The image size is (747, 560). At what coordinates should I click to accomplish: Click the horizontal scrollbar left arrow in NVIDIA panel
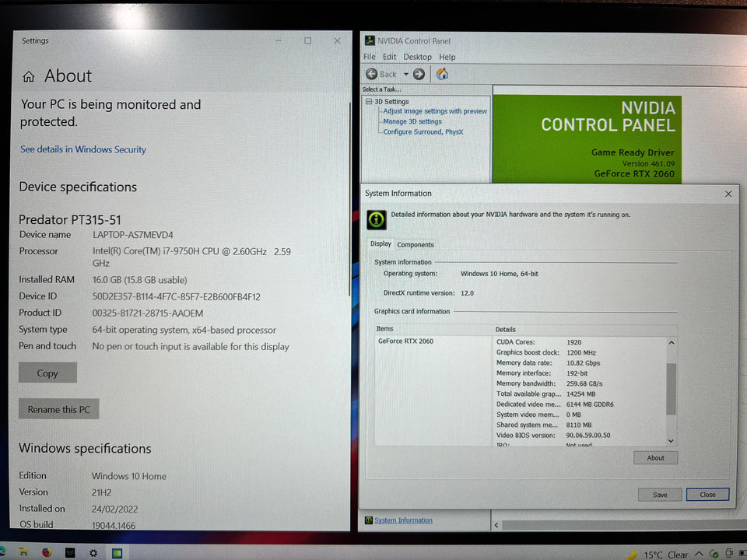(496, 525)
